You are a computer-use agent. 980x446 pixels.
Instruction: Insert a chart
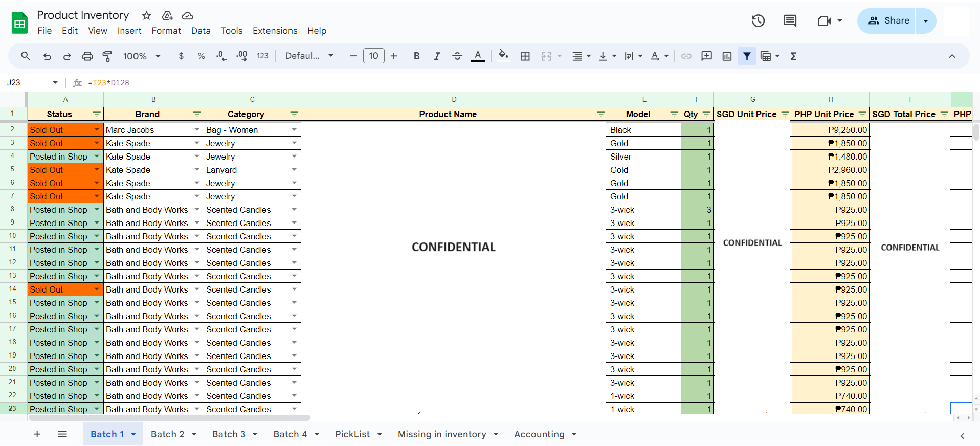click(727, 56)
